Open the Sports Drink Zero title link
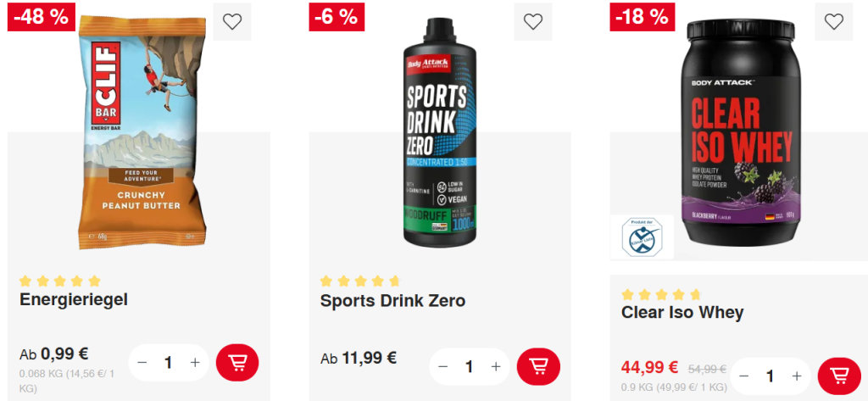868x401 pixels. coord(392,300)
